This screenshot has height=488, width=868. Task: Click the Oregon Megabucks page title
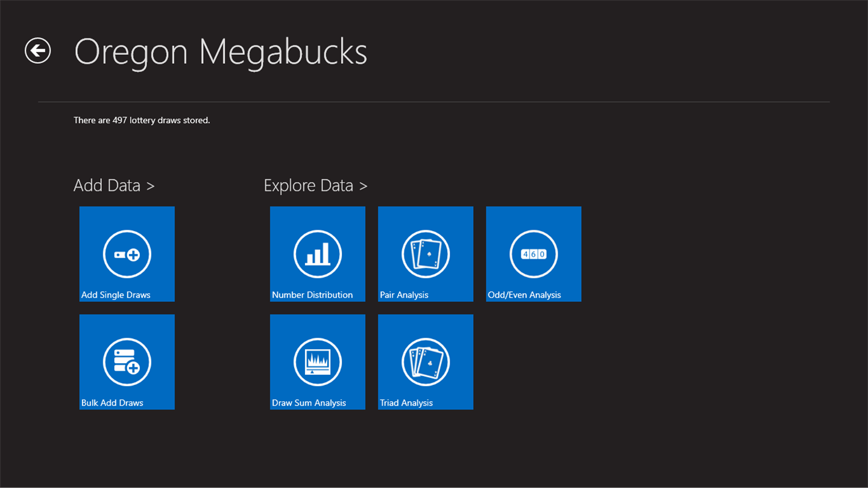point(221,52)
